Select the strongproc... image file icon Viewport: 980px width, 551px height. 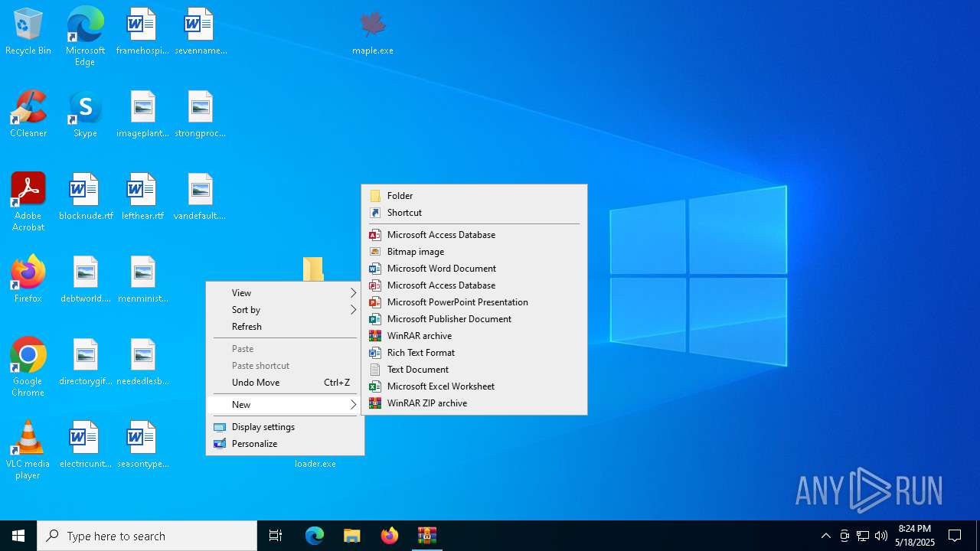tap(200, 114)
